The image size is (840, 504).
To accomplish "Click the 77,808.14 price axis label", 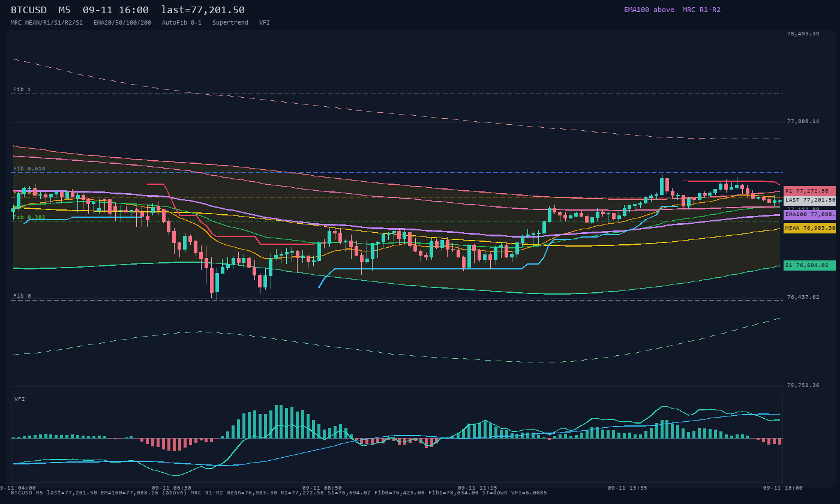I will [x=803, y=121].
